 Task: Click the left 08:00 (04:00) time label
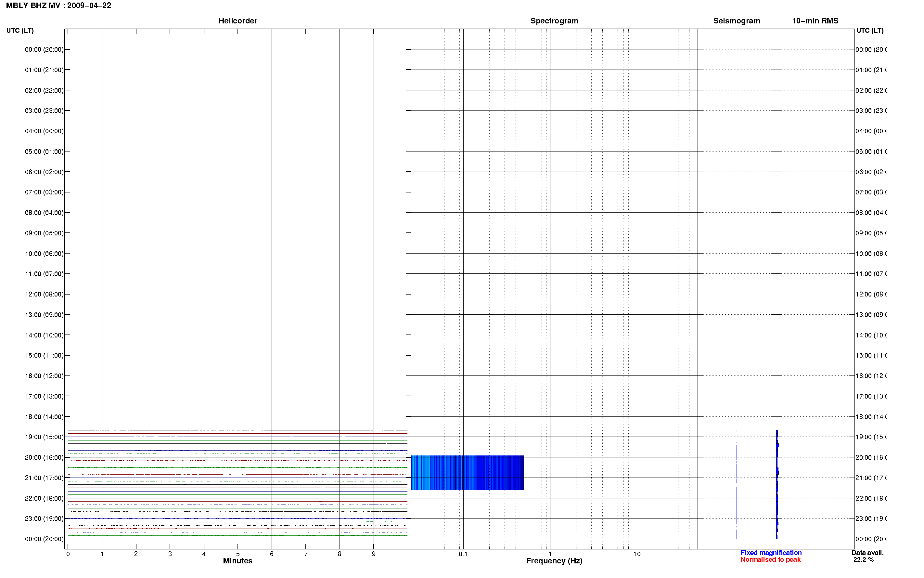click(x=44, y=213)
